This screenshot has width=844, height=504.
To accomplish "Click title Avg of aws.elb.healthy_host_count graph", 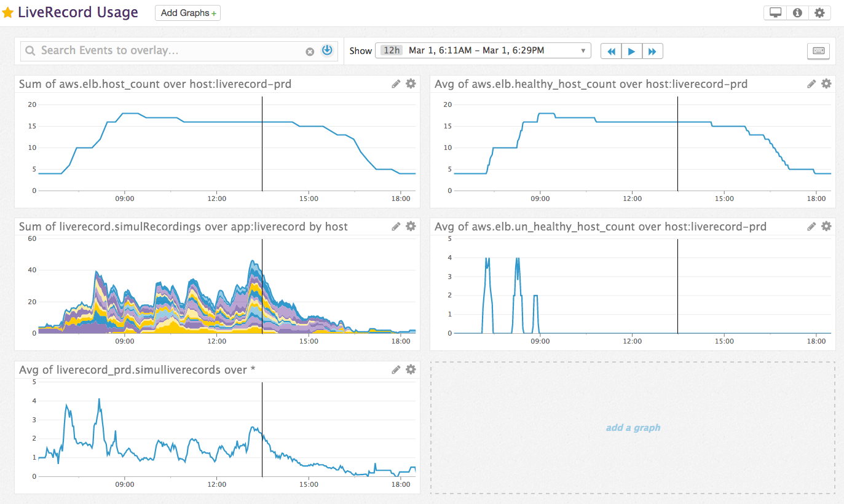I will pyautogui.click(x=591, y=84).
